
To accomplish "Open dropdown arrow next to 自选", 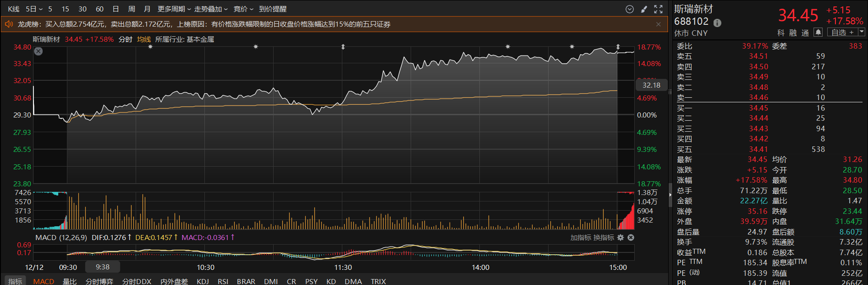I will [x=862, y=32].
